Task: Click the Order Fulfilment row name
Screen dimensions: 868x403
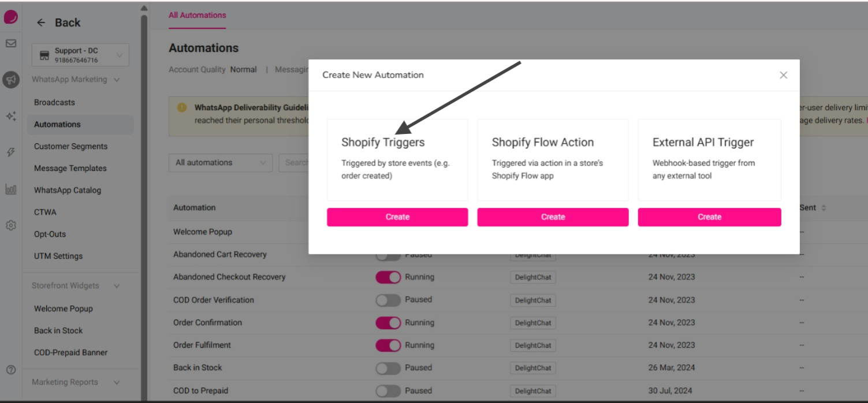Action: [202, 345]
